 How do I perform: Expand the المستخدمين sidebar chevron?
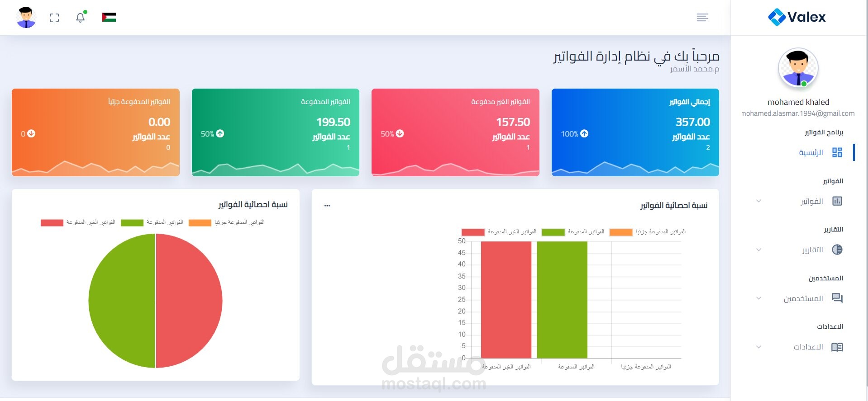(759, 298)
